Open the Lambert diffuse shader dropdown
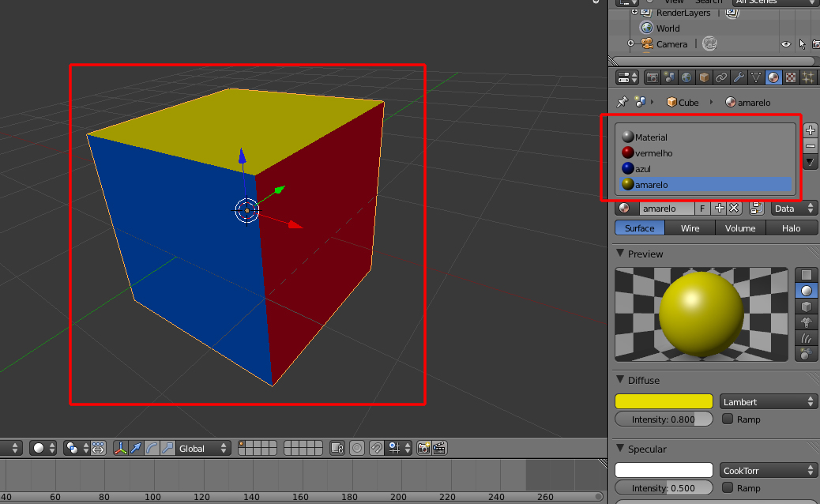 point(768,401)
